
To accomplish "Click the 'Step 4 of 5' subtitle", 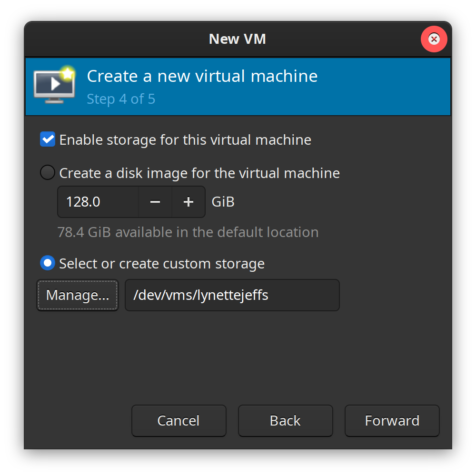I will click(x=121, y=99).
